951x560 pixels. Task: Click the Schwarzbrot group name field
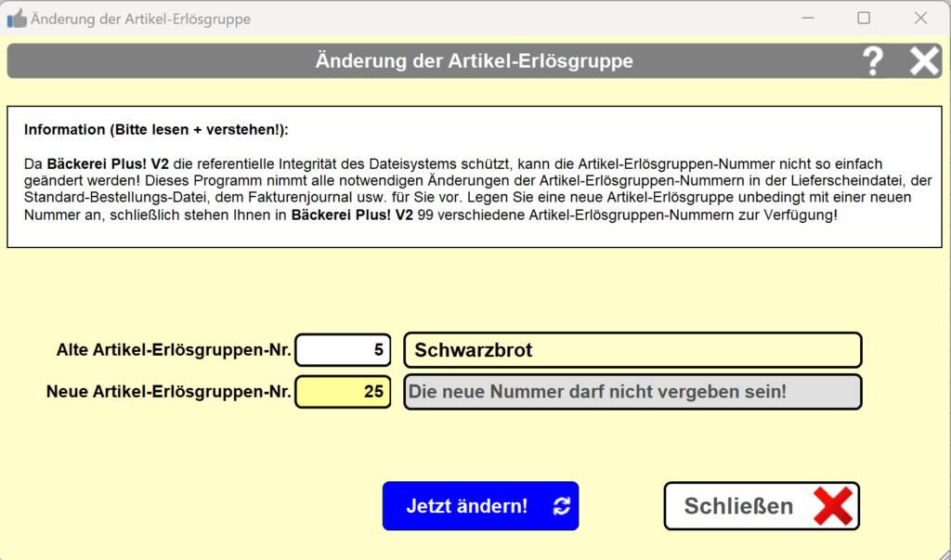632,350
